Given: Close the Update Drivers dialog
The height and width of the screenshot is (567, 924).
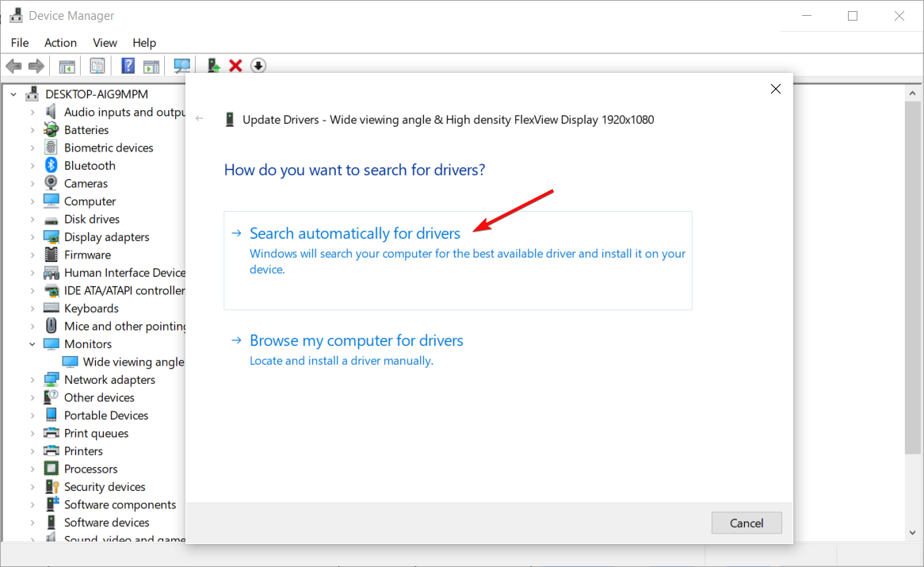Looking at the screenshot, I should click(776, 89).
